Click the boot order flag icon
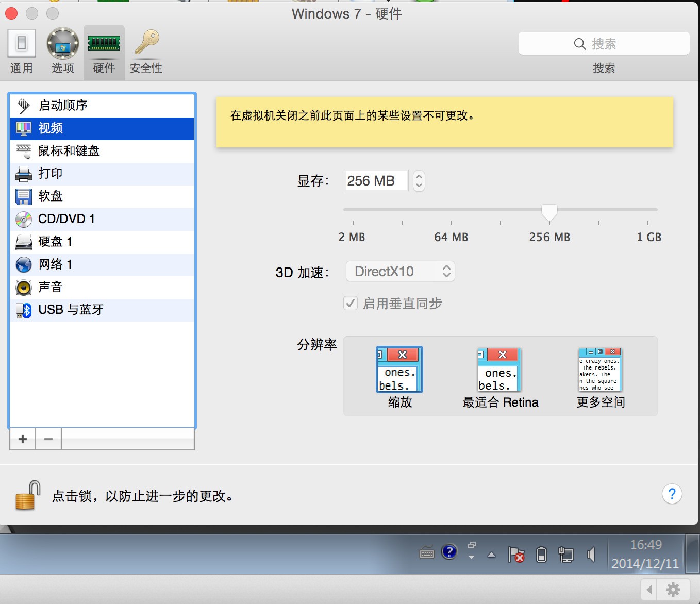 coord(24,106)
